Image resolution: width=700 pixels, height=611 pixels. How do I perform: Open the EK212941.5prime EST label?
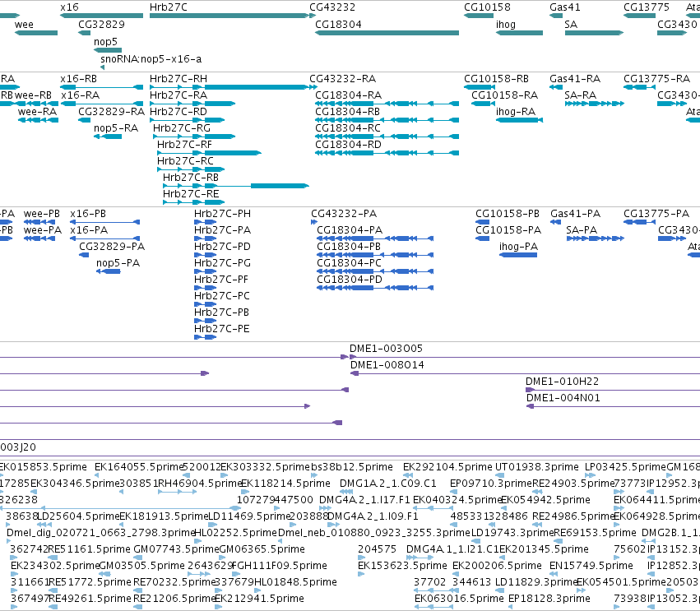(x=259, y=599)
